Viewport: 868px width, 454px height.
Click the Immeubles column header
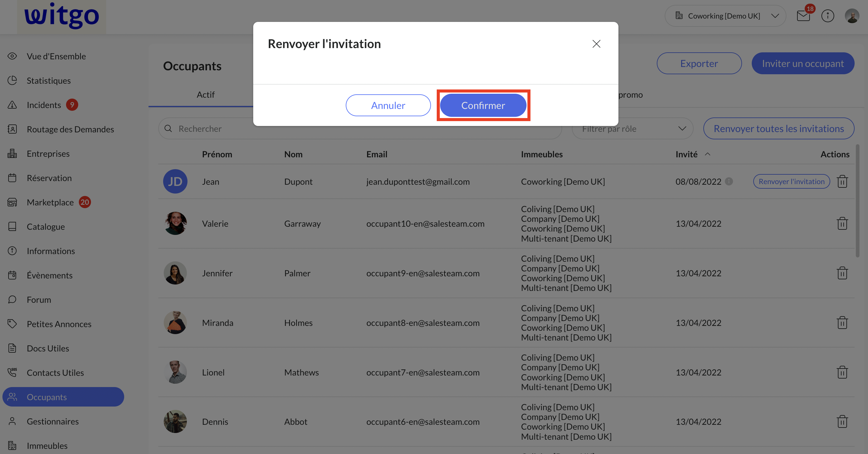pos(541,154)
